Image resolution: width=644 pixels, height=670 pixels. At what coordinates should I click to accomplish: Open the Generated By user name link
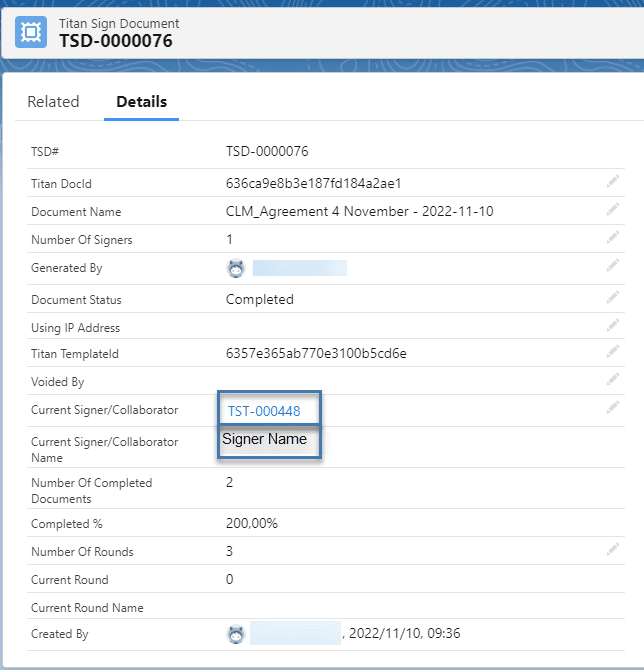pos(299,268)
